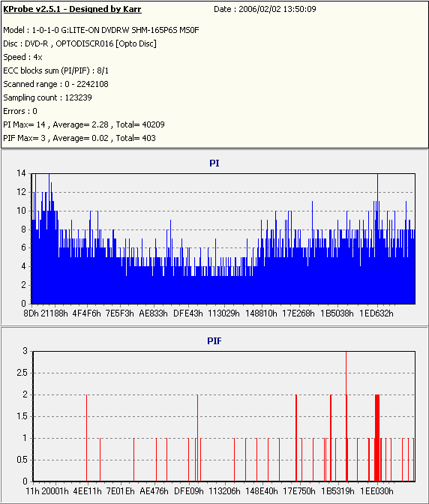Click the Errors : 0 line
This screenshot has height=504, width=429.
click(20, 111)
